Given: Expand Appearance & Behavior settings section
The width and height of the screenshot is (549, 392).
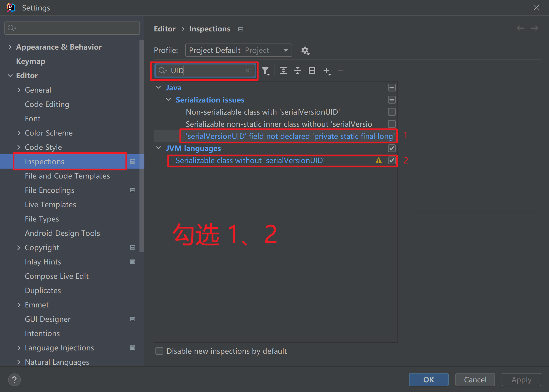Looking at the screenshot, I should (10, 47).
